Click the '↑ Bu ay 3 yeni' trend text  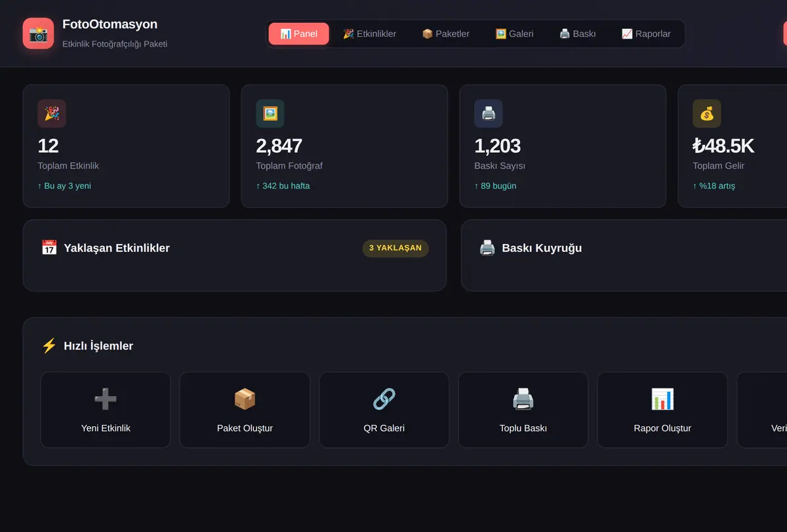(64, 186)
